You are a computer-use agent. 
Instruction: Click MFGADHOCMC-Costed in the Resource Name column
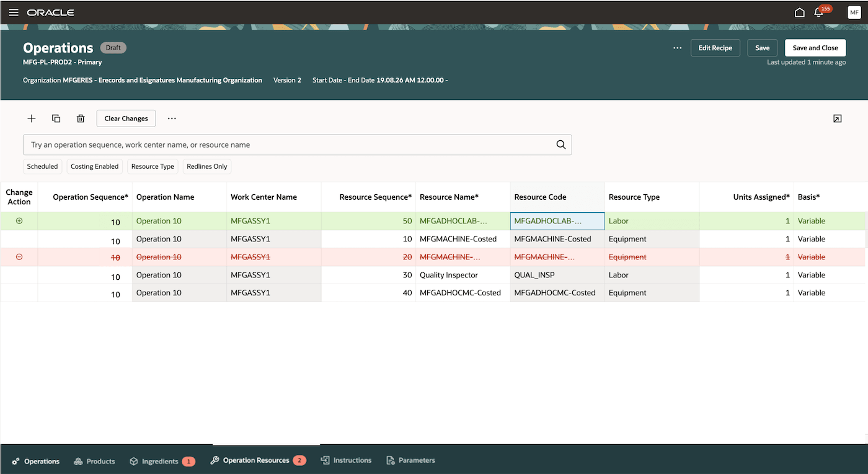coord(463,293)
